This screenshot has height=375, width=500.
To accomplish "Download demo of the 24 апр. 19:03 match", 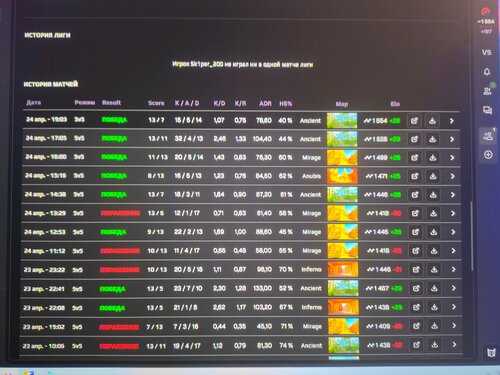I will click(x=432, y=121).
